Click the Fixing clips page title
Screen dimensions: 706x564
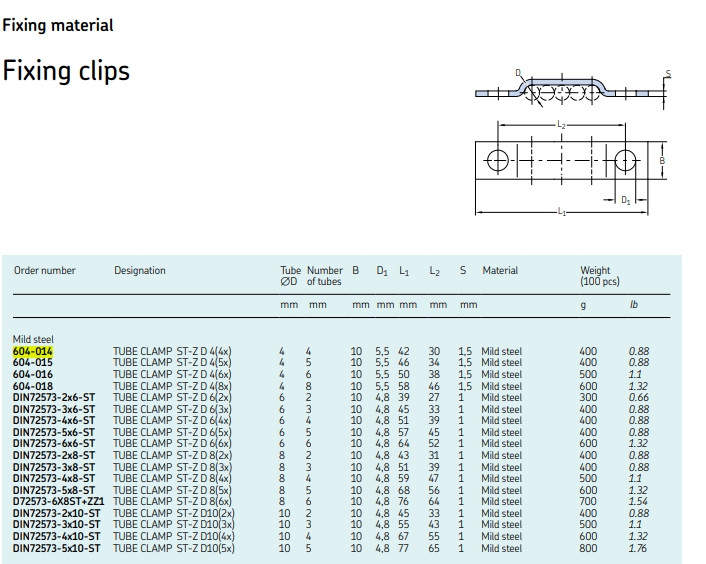[x=66, y=72]
